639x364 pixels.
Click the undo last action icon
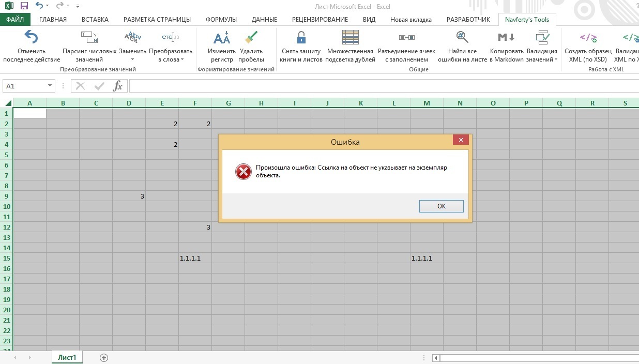tap(31, 38)
